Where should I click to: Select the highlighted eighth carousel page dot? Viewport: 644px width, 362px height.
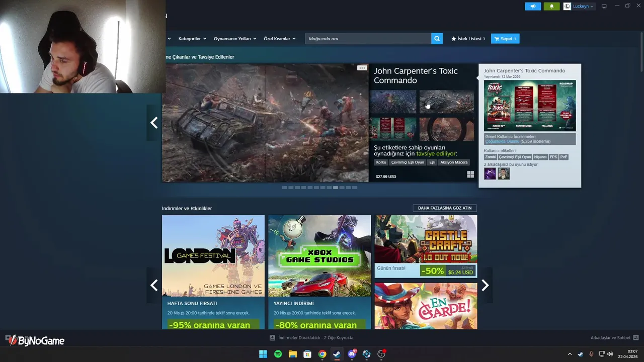336,188
